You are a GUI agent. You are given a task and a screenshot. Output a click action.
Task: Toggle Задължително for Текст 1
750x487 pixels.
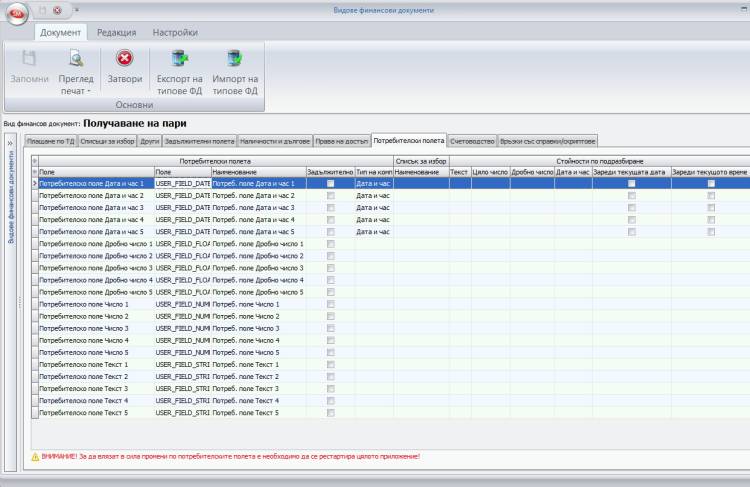click(331, 365)
